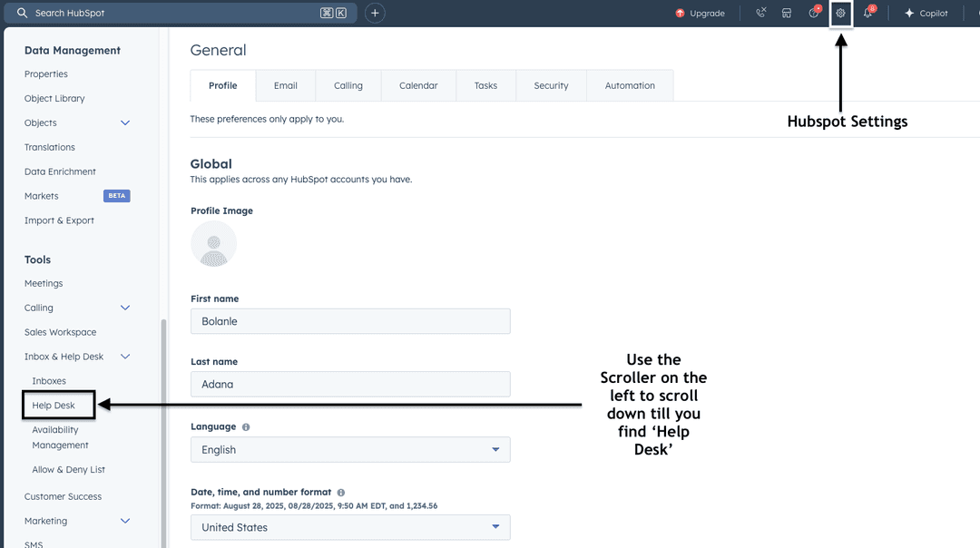Open the United States format dropdown
This screenshot has width=980, height=548.
(349, 527)
